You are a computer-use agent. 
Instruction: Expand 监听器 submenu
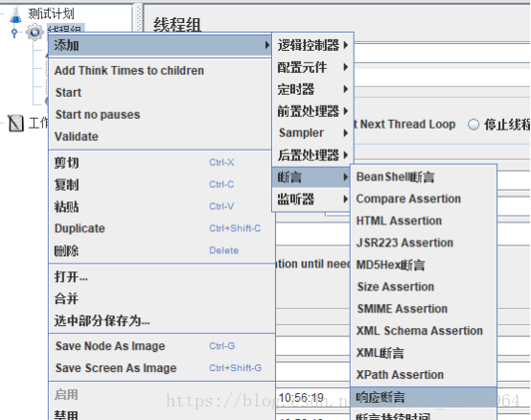pyautogui.click(x=312, y=199)
